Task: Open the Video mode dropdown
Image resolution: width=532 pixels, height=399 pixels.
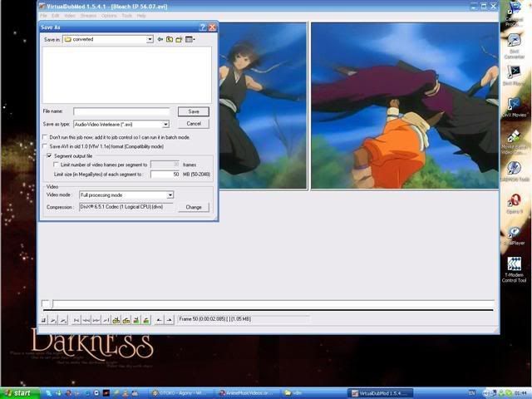Action: pos(170,195)
